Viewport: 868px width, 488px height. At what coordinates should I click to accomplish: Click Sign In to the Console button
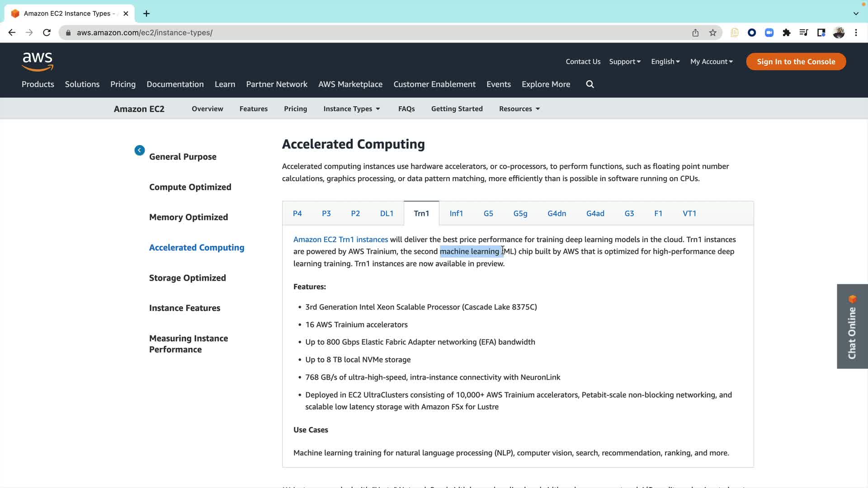[x=796, y=61]
